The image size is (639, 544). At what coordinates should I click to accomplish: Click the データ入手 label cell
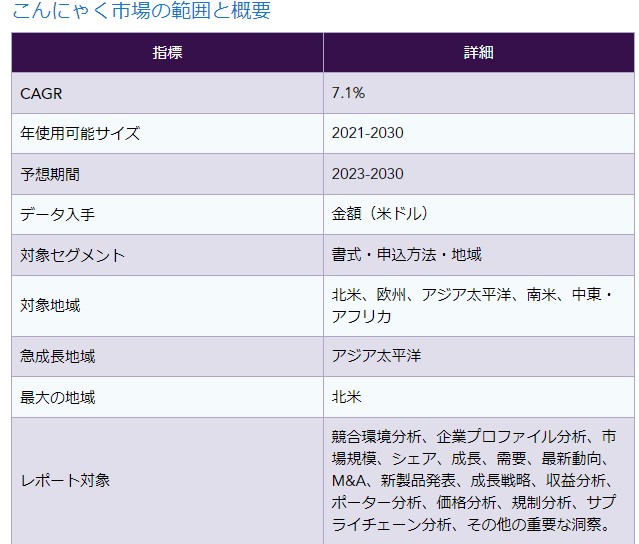click(57, 214)
